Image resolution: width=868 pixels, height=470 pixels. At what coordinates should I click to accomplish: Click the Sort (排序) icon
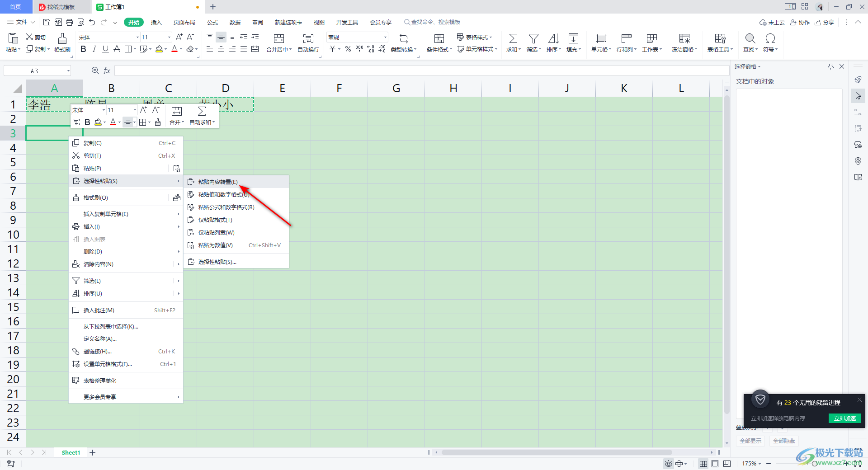(553, 38)
